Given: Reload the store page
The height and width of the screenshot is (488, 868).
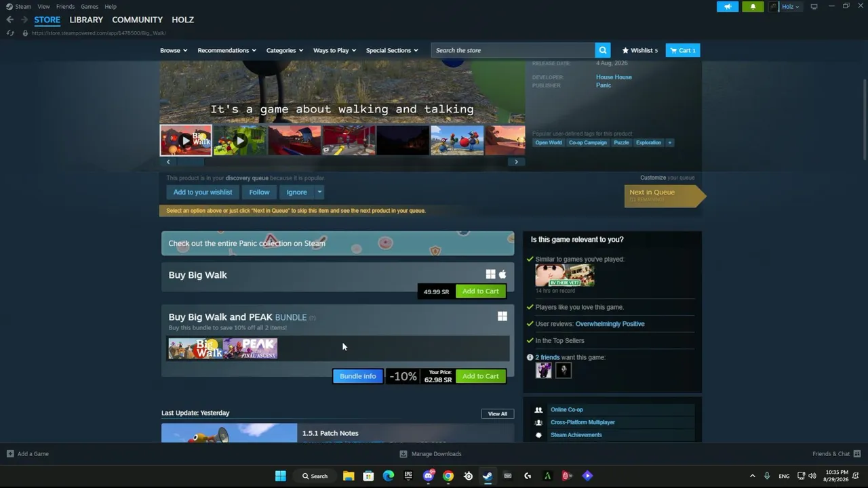Looking at the screenshot, I should pos(9,33).
